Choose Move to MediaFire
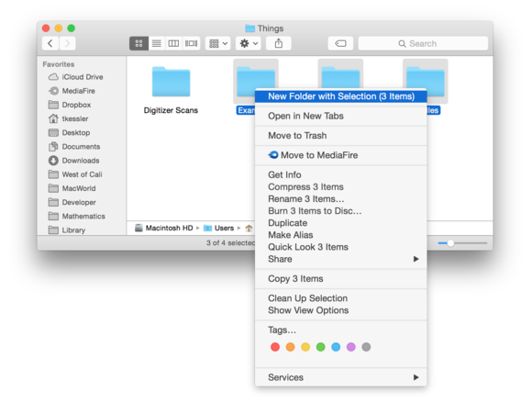This screenshot has width=532, height=403. [340, 155]
